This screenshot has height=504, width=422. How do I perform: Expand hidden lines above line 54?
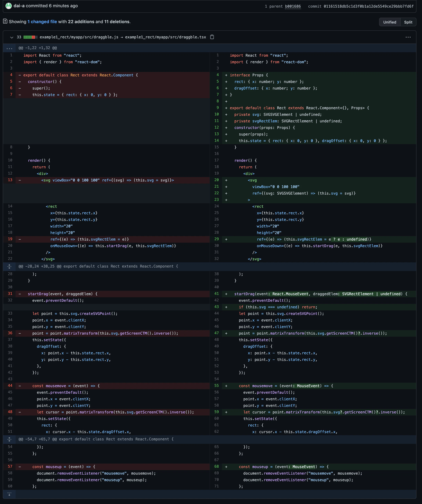(x=9, y=439)
